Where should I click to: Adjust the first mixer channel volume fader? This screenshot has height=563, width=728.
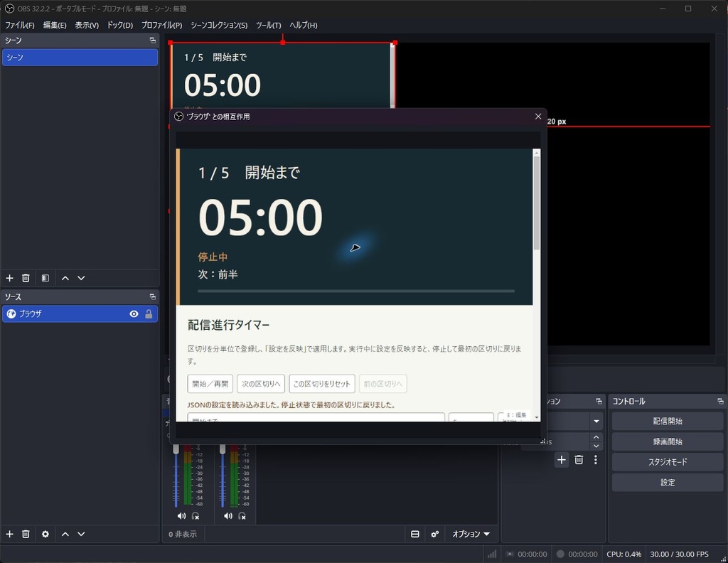coord(176,449)
